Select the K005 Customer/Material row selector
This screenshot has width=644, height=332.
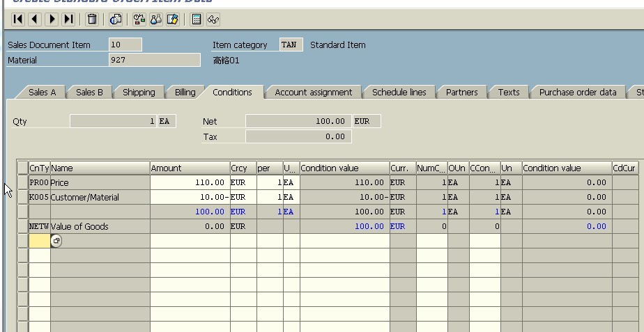click(23, 198)
